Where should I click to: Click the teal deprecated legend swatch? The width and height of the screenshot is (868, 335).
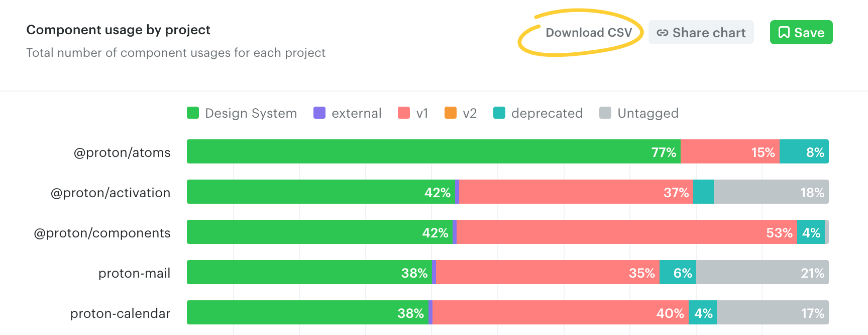[499, 113]
